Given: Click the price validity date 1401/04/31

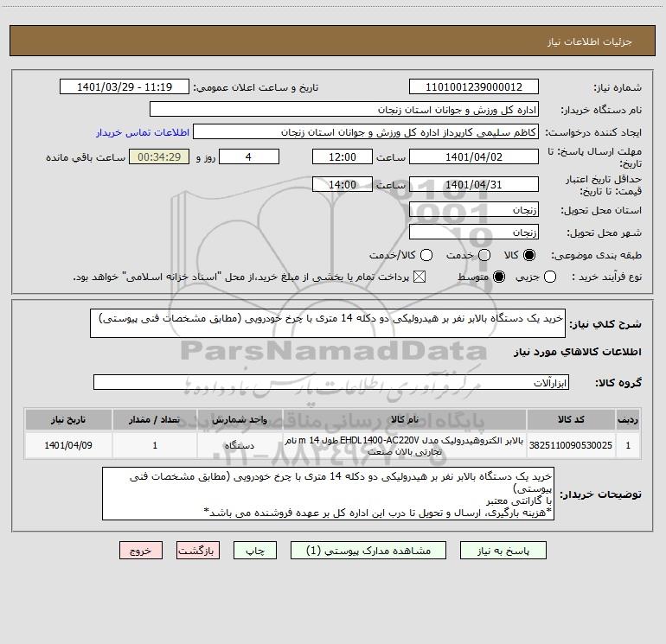Looking at the screenshot, I should (474, 184).
